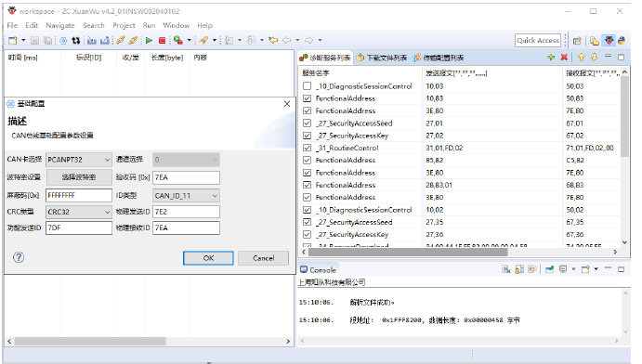This screenshot has height=364, width=642.
Task: Expand dropdown next to Display Selected Console
Action: [x=573, y=269]
